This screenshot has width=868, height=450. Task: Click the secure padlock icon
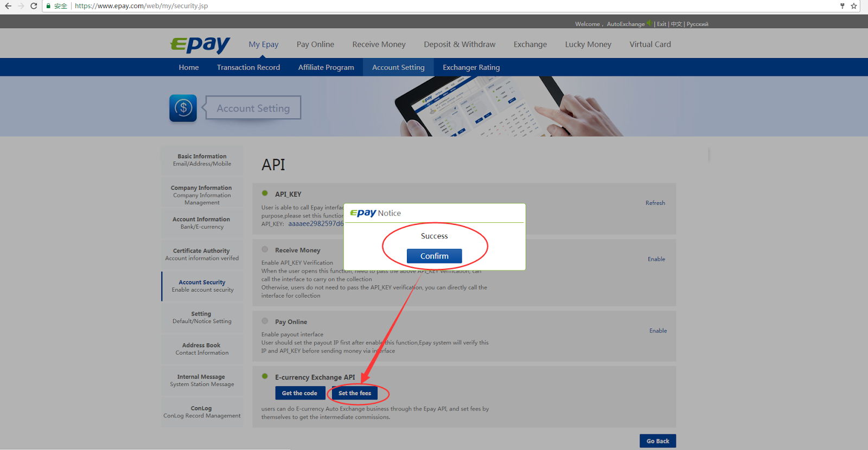[48, 6]
